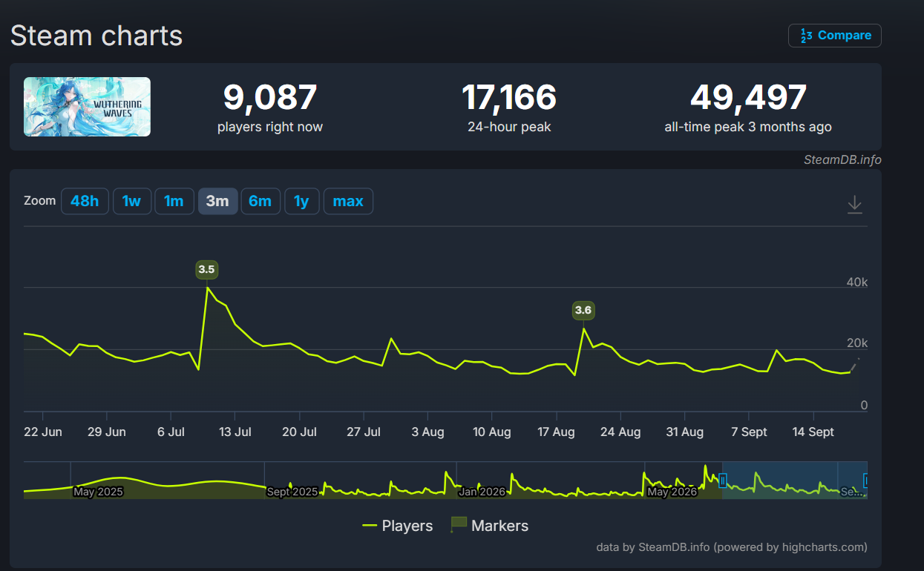Select the 1w zoom range

[x=131, y=201]
